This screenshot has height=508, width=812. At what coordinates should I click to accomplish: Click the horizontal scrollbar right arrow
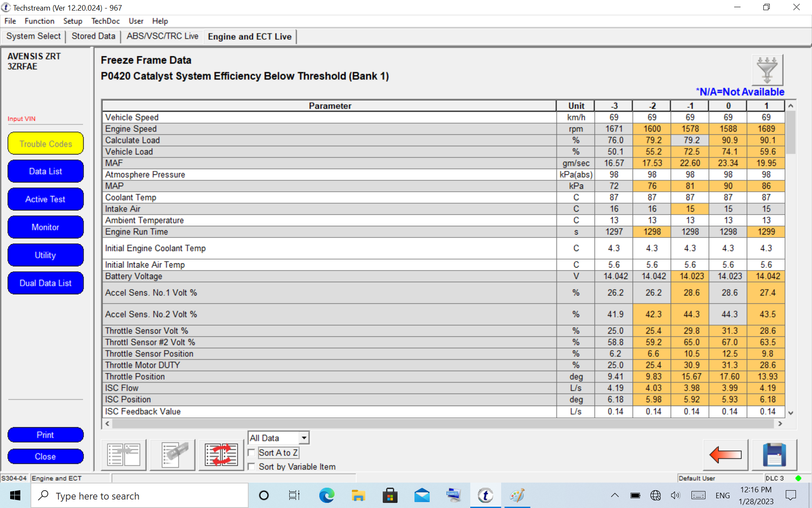click(780, 423)
